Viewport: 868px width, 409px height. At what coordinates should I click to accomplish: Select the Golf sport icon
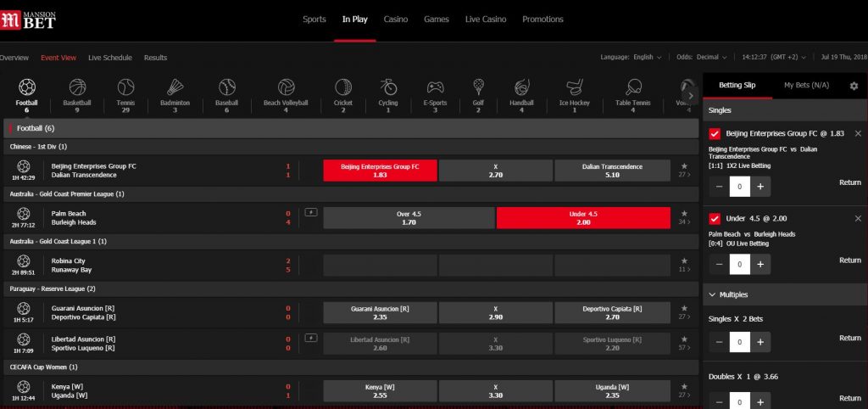(478, 87)
